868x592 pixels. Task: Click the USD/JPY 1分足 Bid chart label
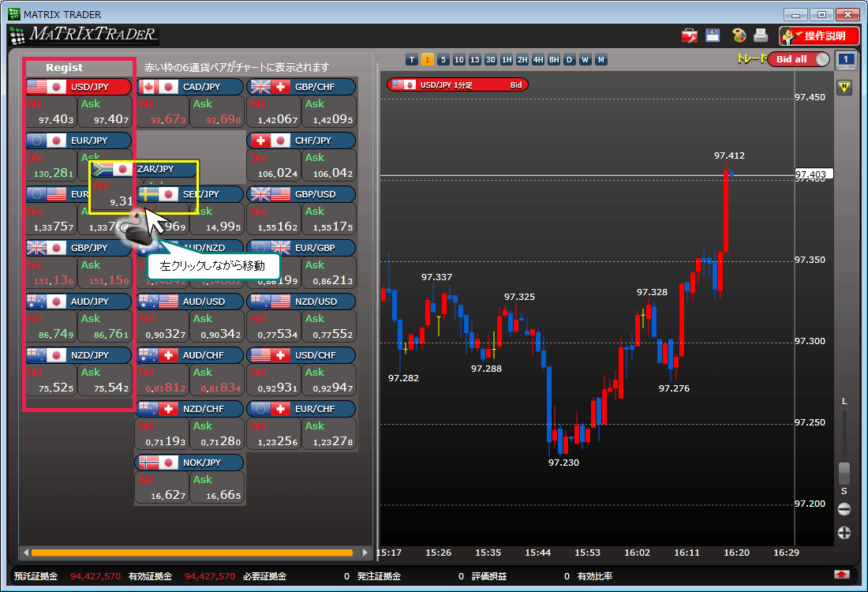pos(457,84)
